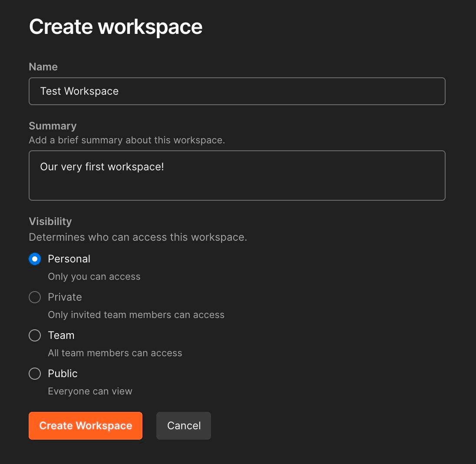Click the Summary text area
476x464 pixels.
click(x=237, y=176)
